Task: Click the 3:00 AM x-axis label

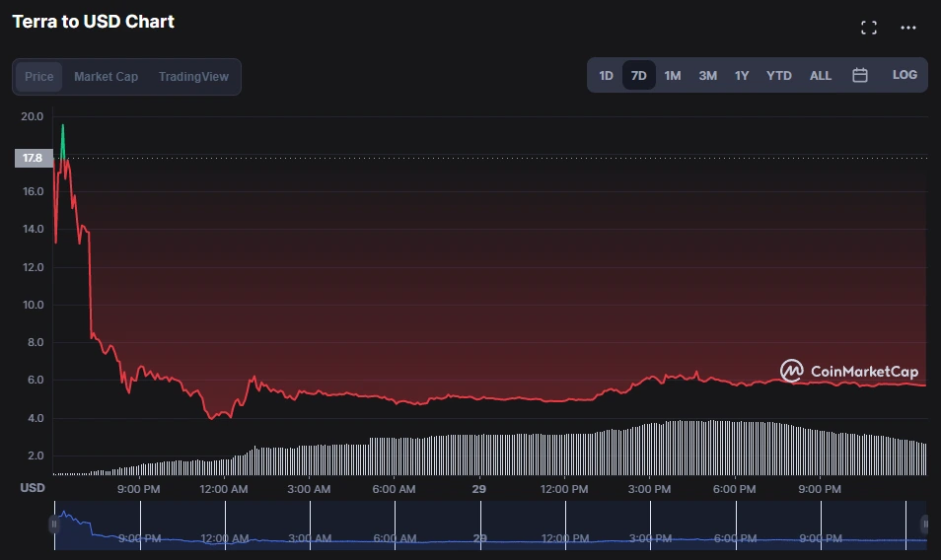Action: [x=309, y=489]
